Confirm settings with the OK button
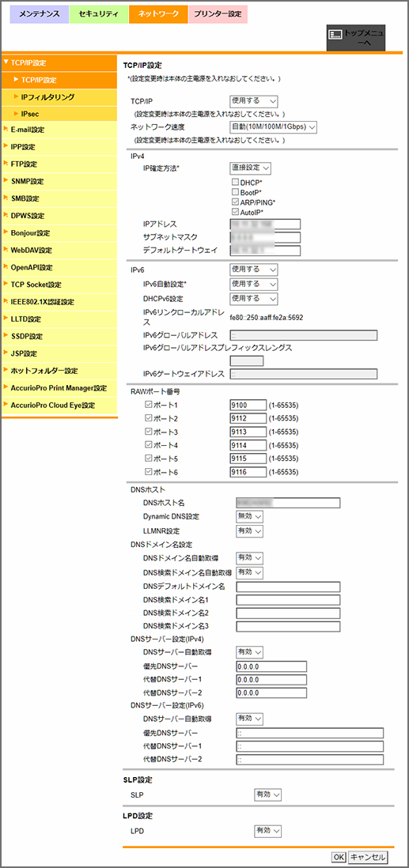Image resolution: width=409 pixels, height=868 pixels. (x=338, y=857)
